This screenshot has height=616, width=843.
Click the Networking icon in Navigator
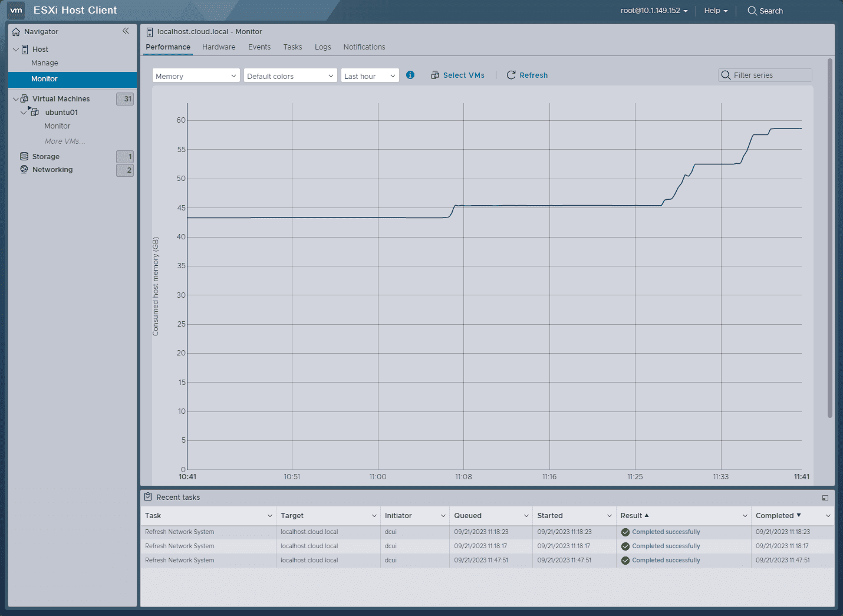click(x=24, y=169)
